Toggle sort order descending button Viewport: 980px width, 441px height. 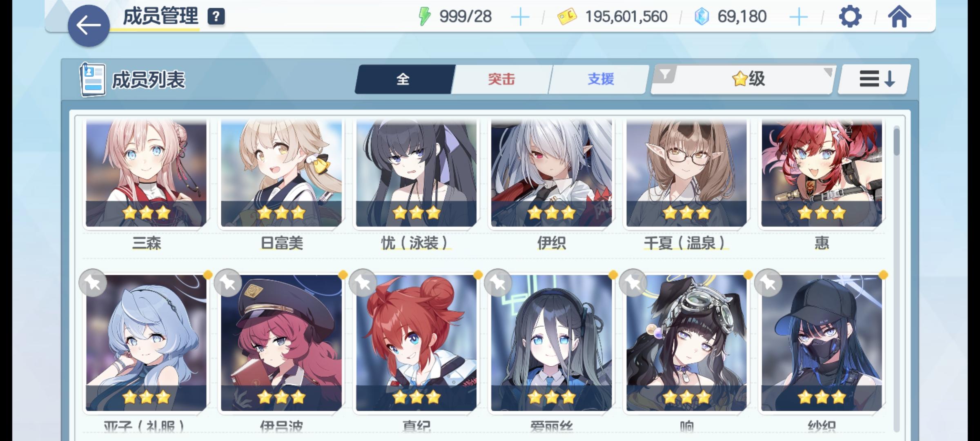coord(874,79)
